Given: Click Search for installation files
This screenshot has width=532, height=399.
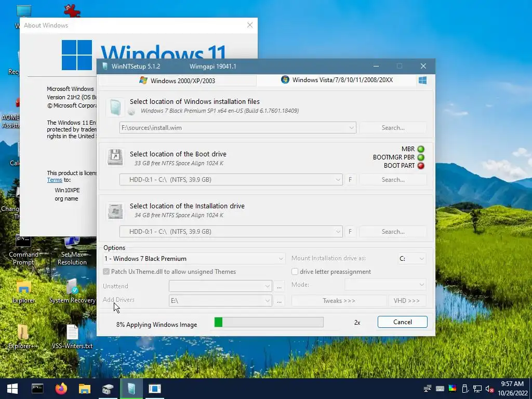Looking at the screenshot, I should (393, 128).
